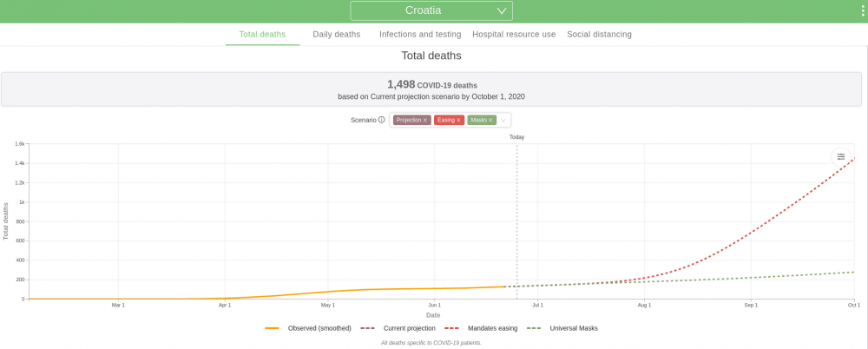Open the Croatia location dropdown
The height and width of the screenshot is (349, 868).
point(431,10)
